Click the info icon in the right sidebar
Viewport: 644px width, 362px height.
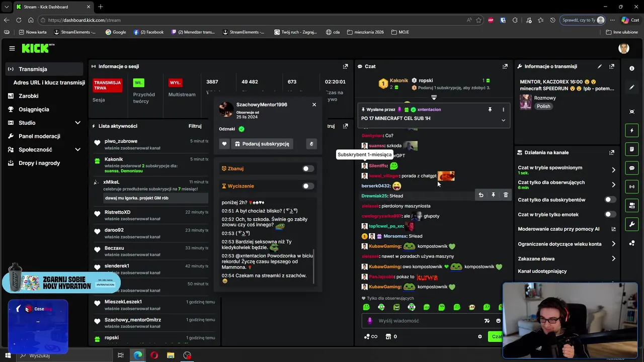coord(632,68)
